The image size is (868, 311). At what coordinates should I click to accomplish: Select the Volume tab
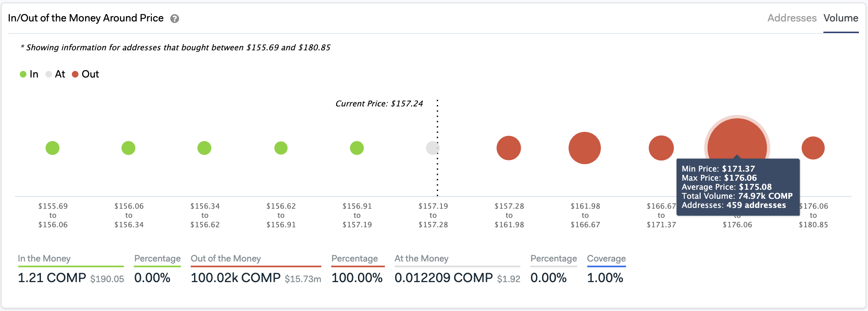tap(841, 18)
